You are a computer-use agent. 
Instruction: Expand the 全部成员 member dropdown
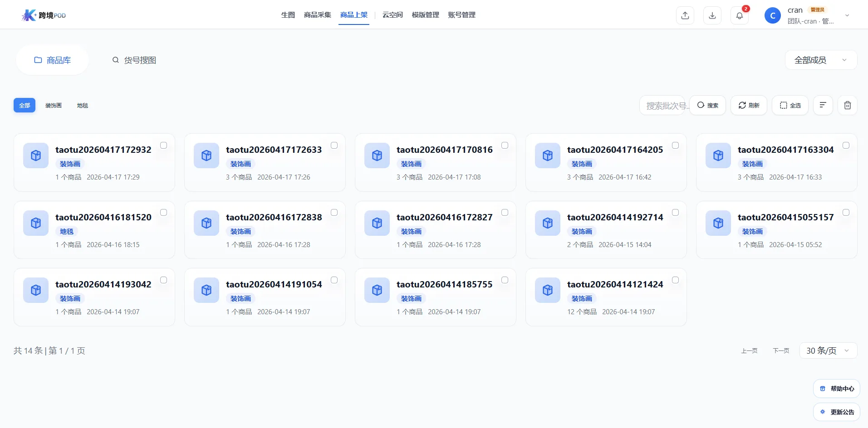pyautogui.click(x=820, y=60)
